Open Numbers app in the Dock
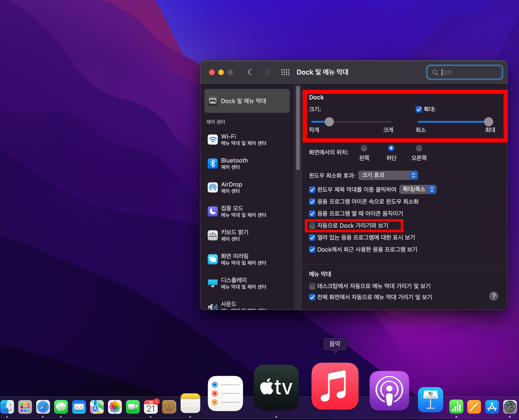Screen dimensions: 519x420 click(x=456, y=407)
